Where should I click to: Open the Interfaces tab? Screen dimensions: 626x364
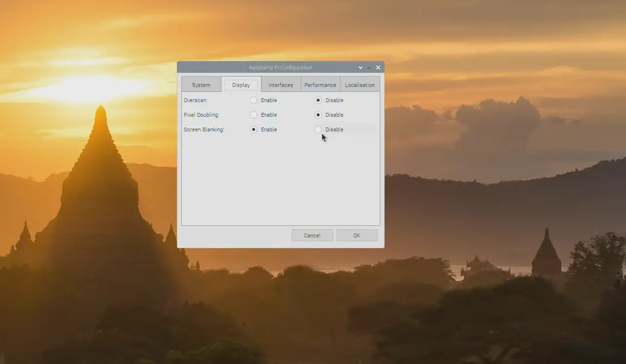pyautogui.click(x=281, y=85)
